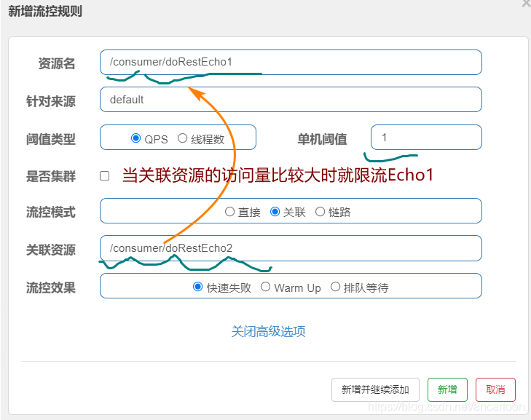The height and width of the screenshot is (420, 531).
Task: Click the 流控模式 label
Action: click(51, 213)
